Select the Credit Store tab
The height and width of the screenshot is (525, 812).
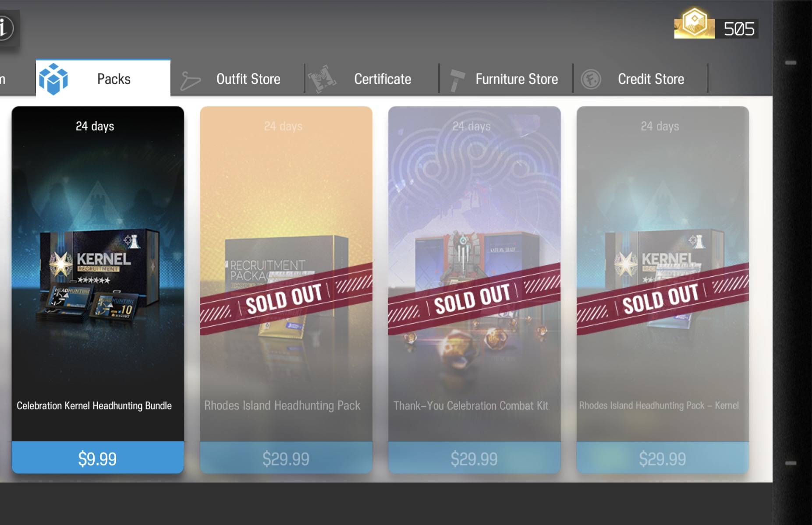640,79
